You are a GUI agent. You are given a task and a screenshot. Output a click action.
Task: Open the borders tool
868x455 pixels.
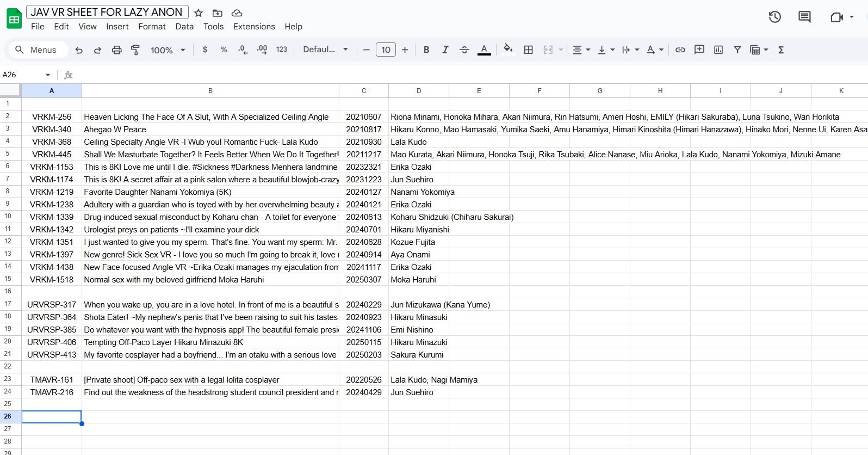(528, 50)
